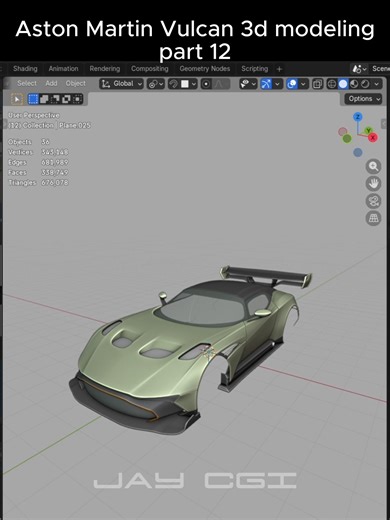390x520 pixels.
Task: Click the select tool arrow icon
Action: 17,99
